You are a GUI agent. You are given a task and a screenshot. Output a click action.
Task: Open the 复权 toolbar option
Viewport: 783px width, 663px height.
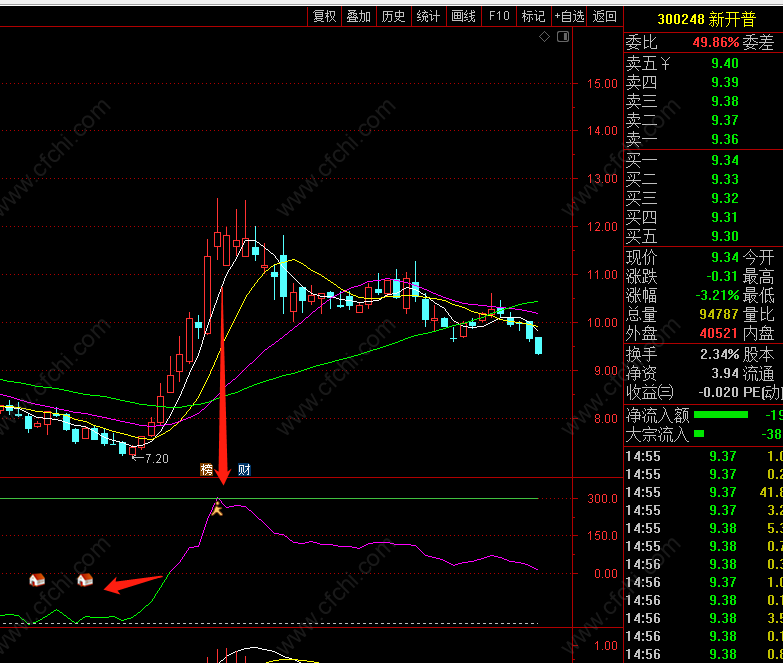click(325, 16)
